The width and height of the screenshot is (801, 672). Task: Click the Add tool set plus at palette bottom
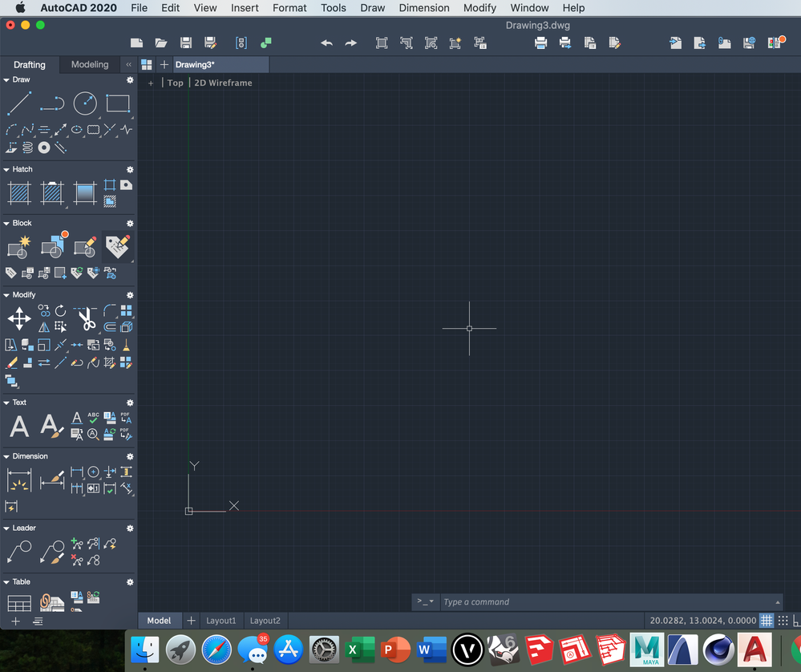click(x=16, y=621)
